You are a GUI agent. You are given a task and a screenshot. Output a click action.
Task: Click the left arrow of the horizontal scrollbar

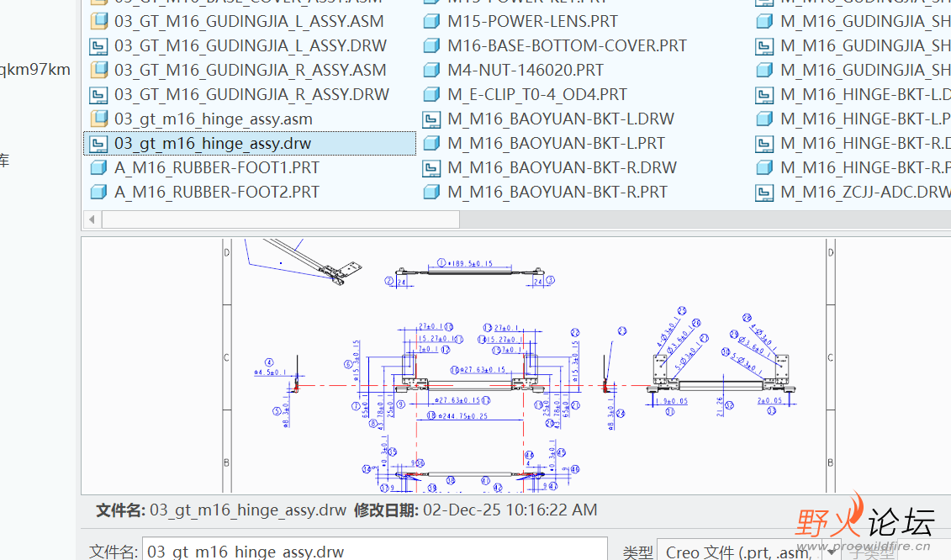[92, 219]
